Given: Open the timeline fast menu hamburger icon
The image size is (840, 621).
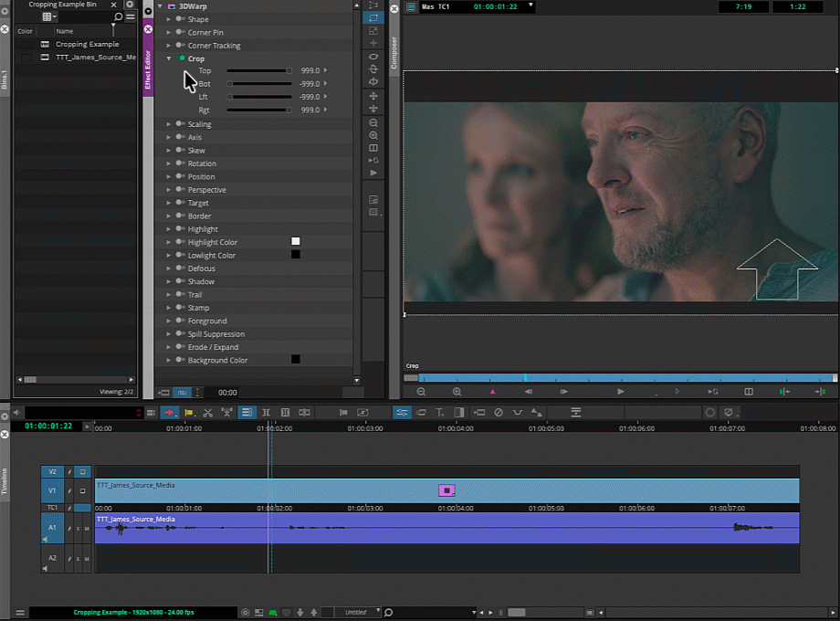Looking at the screenshot, I should tap(20, 613).
